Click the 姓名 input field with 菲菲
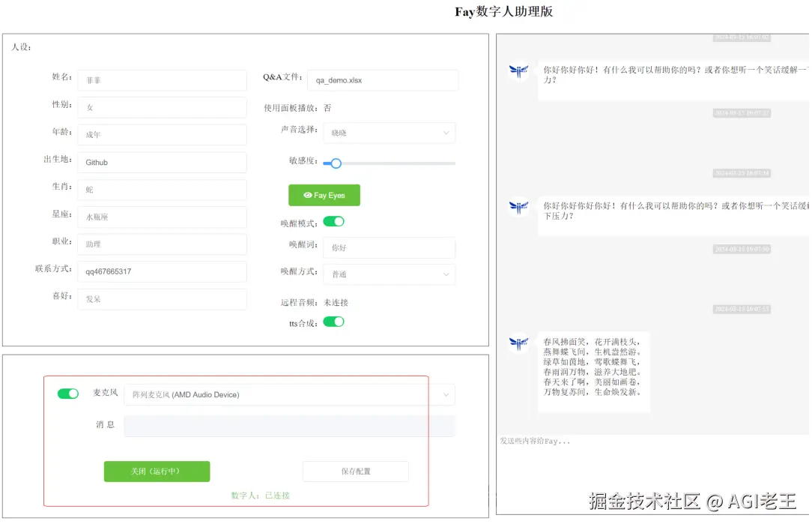 (x=162, y=80)
